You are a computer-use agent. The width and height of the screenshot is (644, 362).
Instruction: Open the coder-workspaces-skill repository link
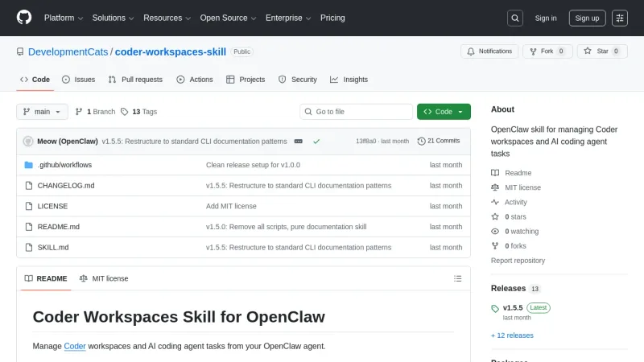click(x=171, y=51)
